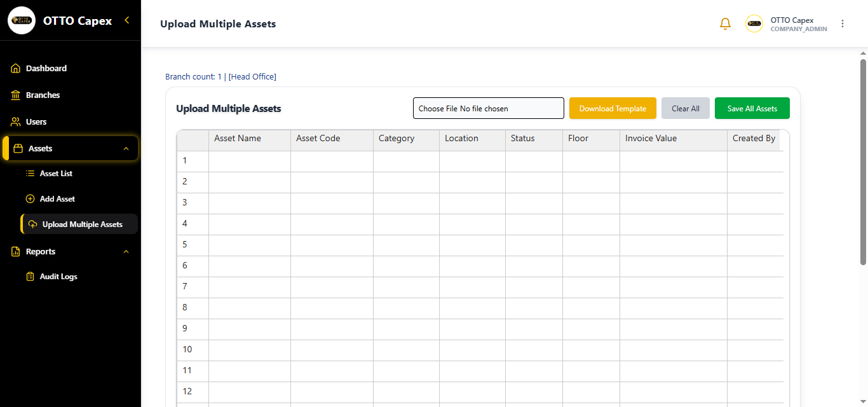Select Reports in the sidebar
This screenshot has height=407, width=868.
pos(39,251)
